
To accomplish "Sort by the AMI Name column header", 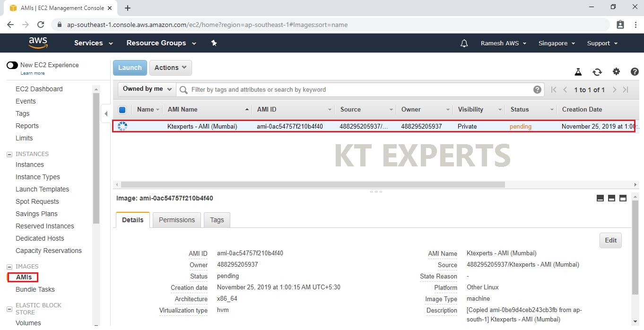I will pos(183,109).
